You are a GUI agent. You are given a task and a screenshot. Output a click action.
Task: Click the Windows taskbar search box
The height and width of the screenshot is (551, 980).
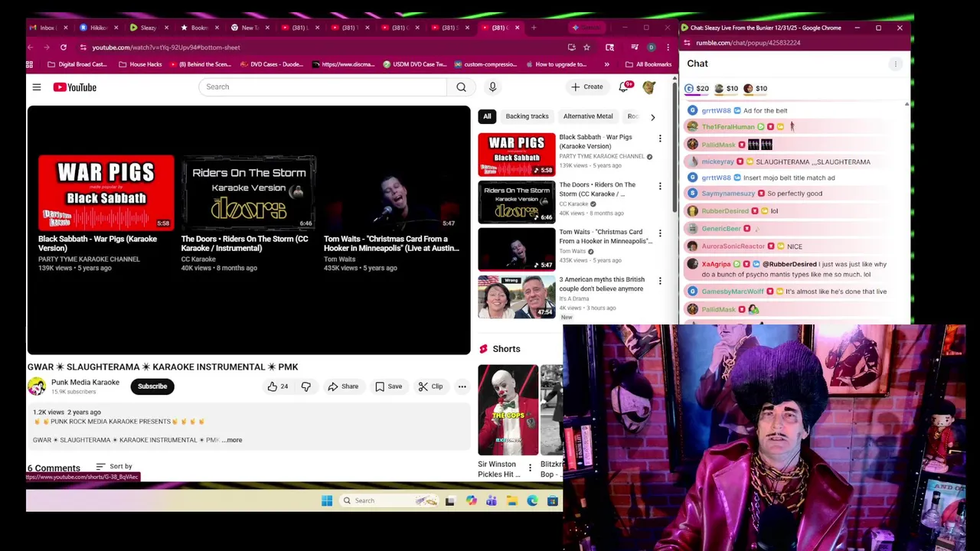pyautogui.click(x=390, y=500)
